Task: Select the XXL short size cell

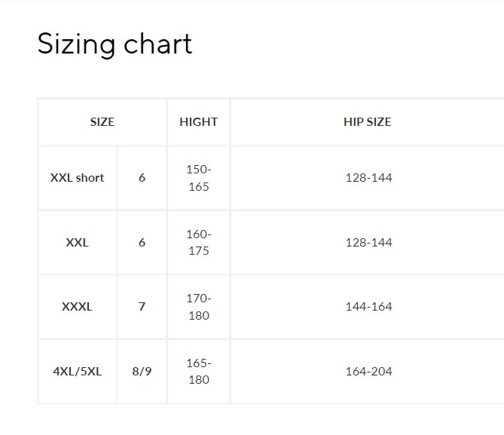Action: coord(77,178)
